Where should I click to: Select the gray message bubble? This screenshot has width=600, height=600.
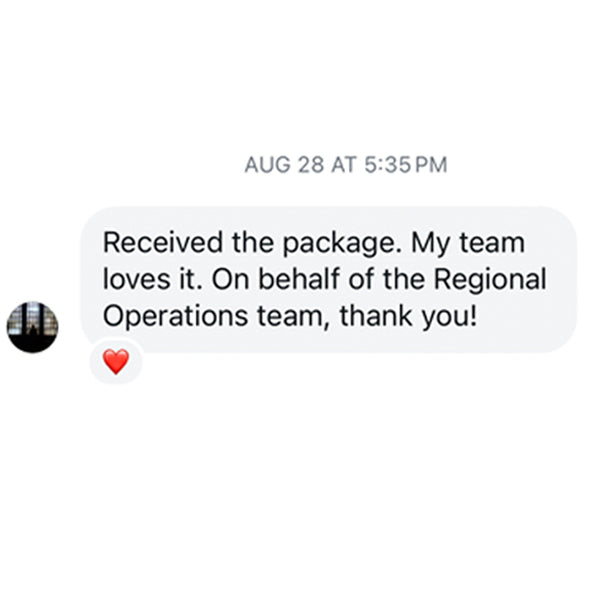(328, 279)
